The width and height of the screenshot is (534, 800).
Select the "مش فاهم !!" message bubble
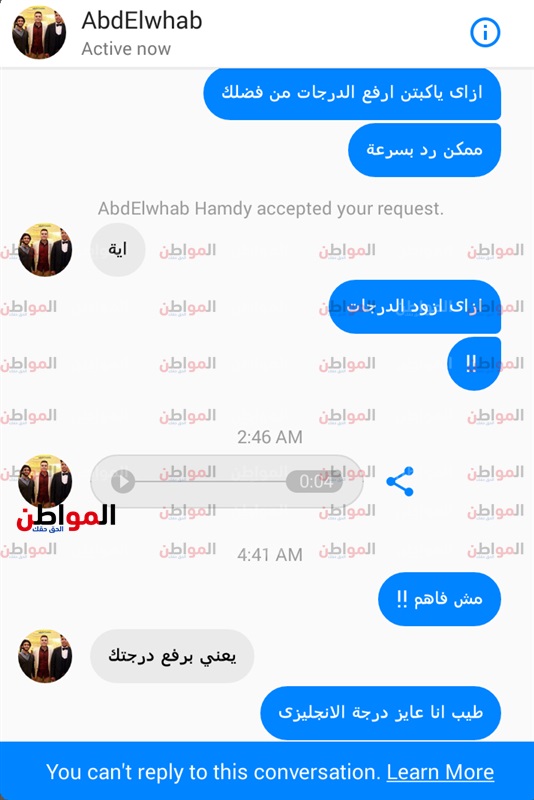tap(439, 599)
